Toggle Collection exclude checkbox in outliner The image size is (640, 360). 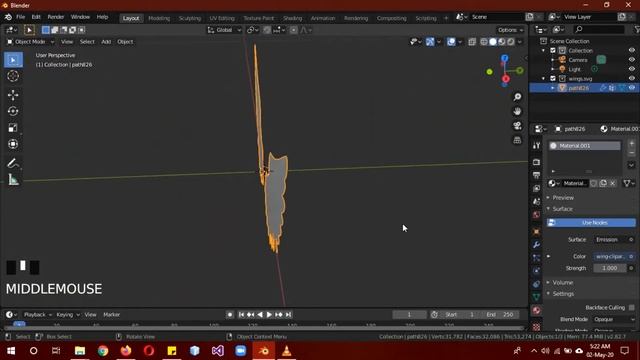(553, 51)
